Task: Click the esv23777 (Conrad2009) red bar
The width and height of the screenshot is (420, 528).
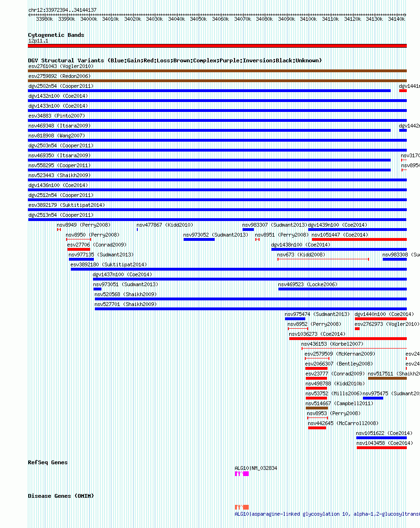Action: coord(316,378)
